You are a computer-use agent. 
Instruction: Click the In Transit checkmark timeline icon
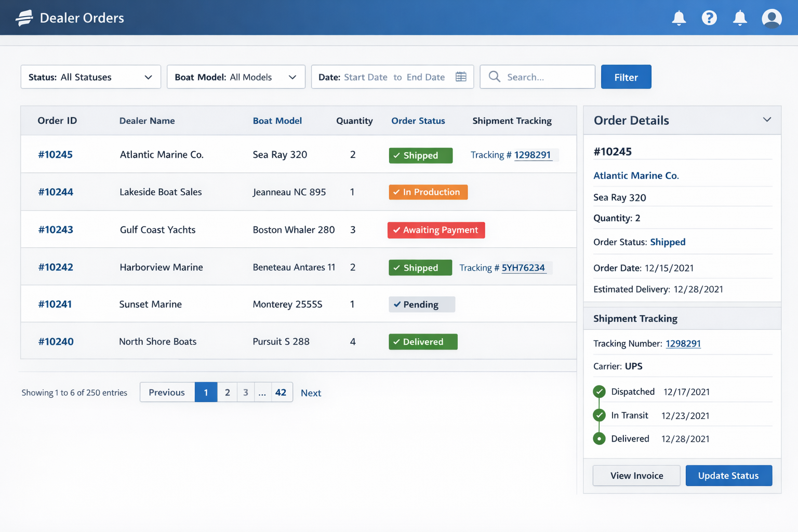pos(599,415)
